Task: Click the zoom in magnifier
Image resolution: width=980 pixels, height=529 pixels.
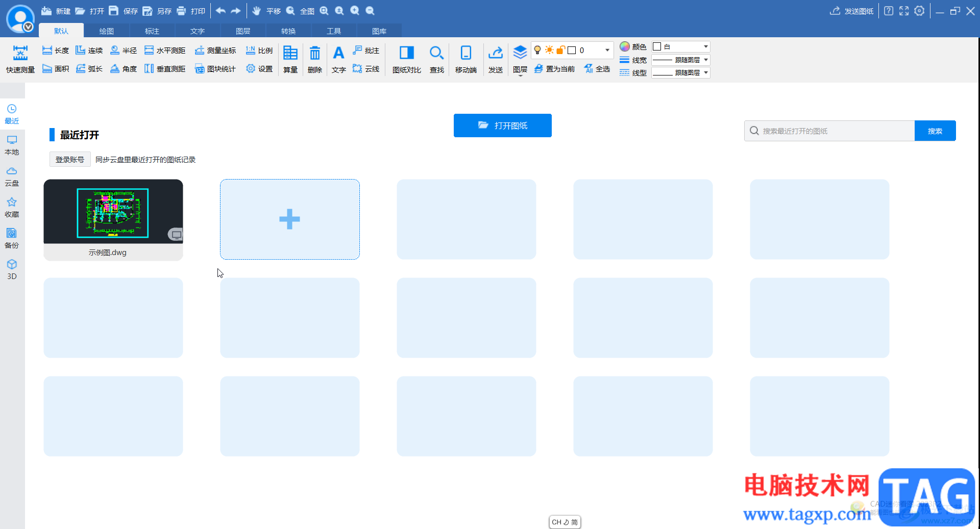Action: pos(355,11)
